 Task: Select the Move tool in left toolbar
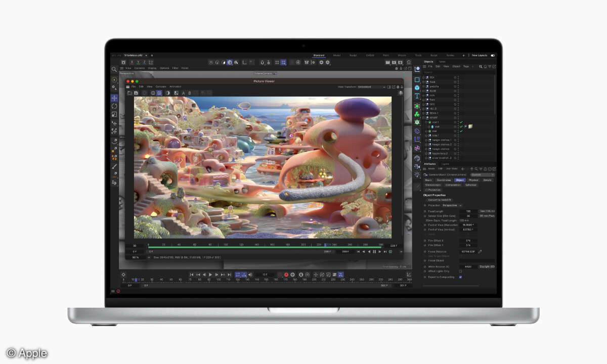pos(114,98)
